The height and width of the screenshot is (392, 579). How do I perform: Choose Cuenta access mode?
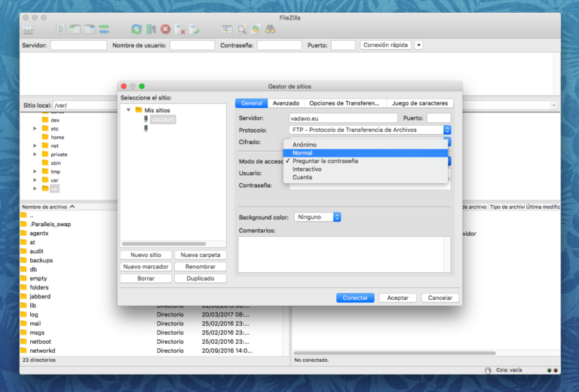(x=365, y=177)
